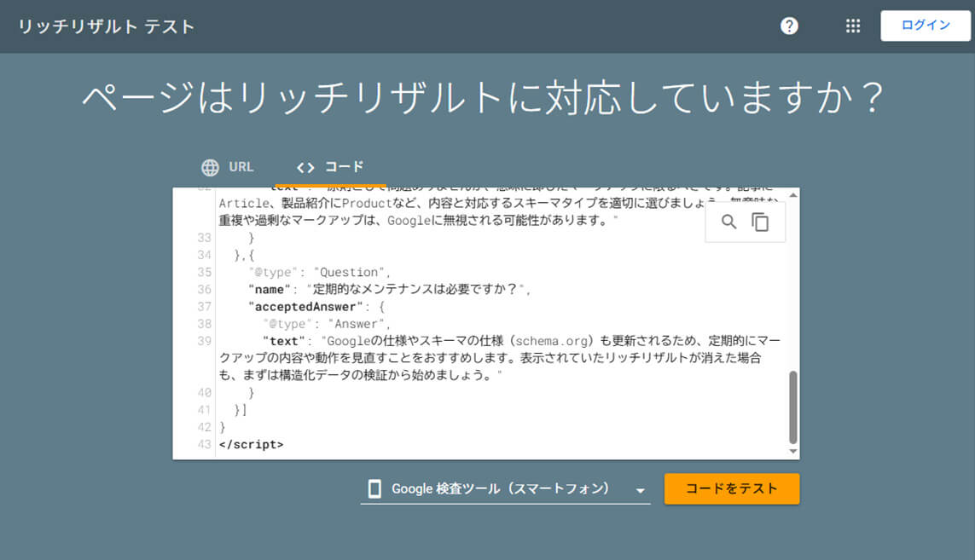The image size is (975, 560).
Task: Click the "acceptedAnswer" key in code
Action: tap(305, 306)
